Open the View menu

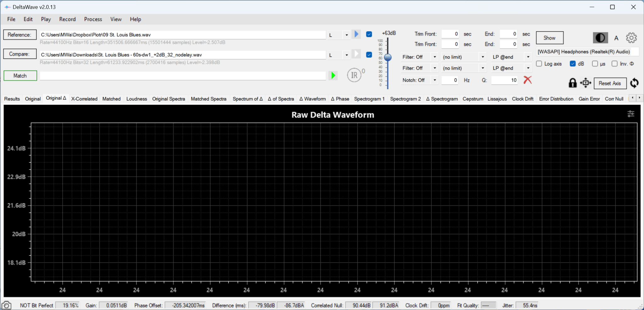coord(116,19)
